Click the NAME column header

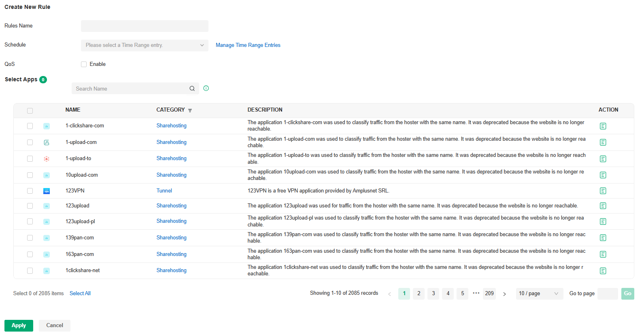coord(73,110)
